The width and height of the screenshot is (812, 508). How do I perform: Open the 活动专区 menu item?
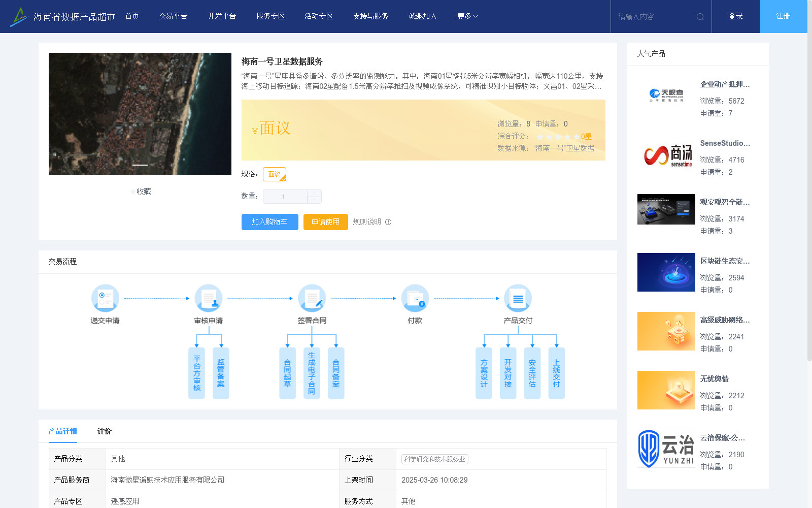(319, 16)
